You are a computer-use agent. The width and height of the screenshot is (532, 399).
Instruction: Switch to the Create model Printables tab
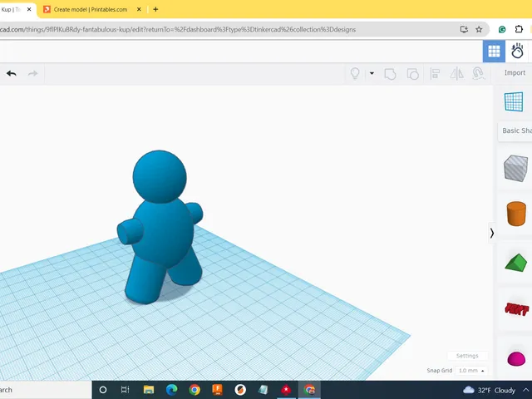tap(91, 9)
